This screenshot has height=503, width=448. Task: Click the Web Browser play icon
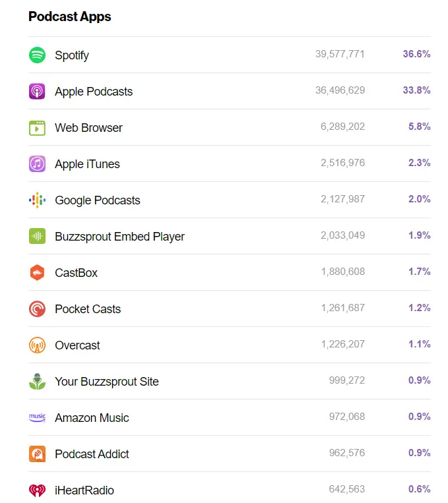pos(37,128)
